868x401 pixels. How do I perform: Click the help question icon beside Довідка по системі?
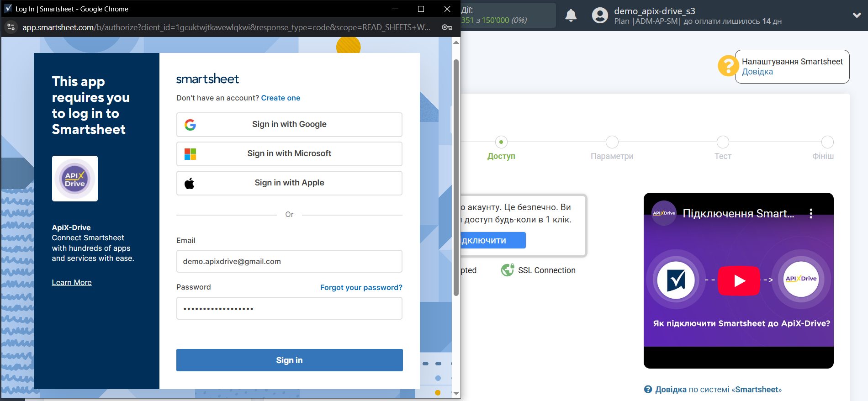click(648, 390)
